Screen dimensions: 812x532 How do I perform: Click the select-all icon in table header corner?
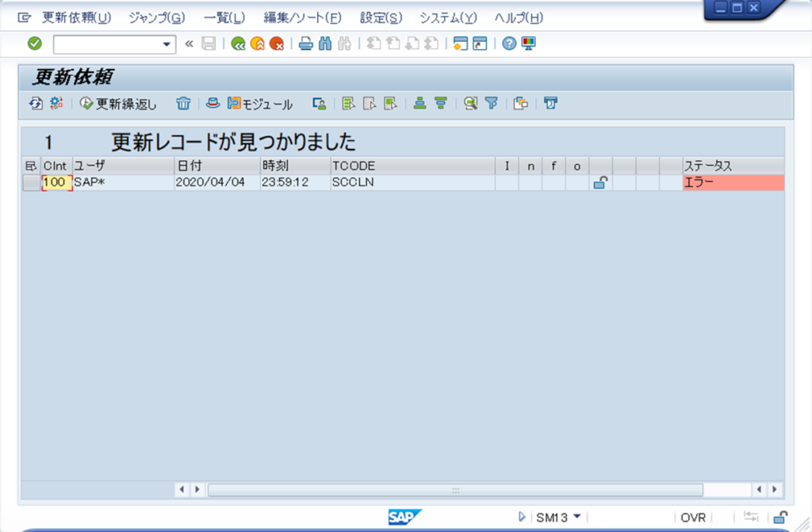pos(31,166)
